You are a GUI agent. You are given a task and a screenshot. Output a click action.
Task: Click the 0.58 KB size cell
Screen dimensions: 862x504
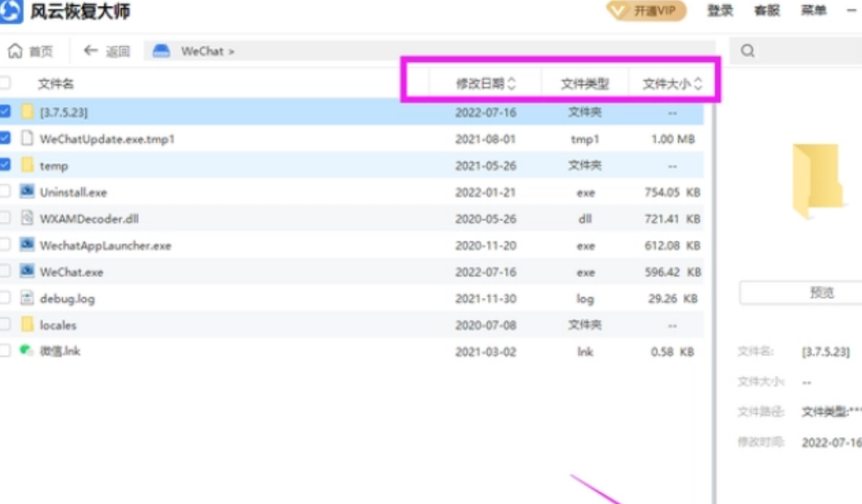(x=672, y=351)
